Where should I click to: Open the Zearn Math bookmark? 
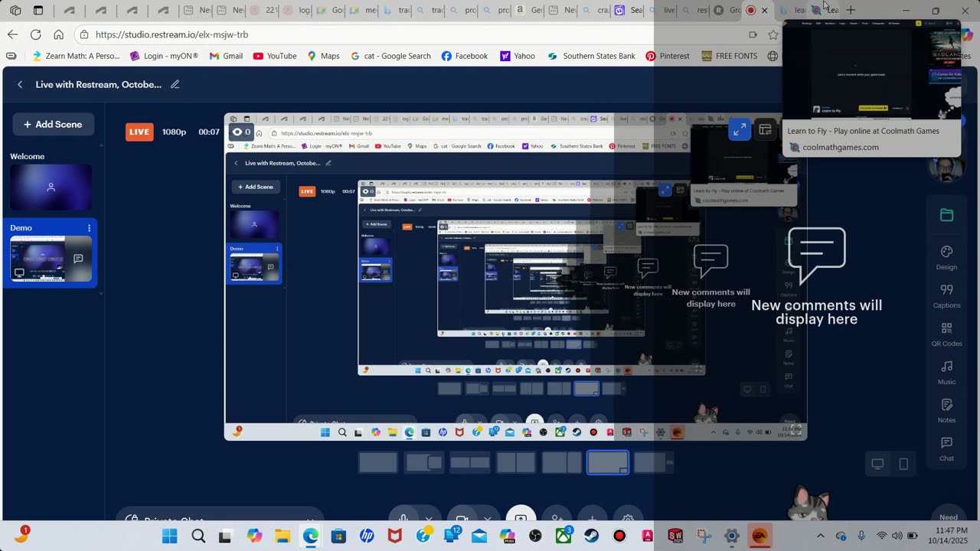coord(76,56)
